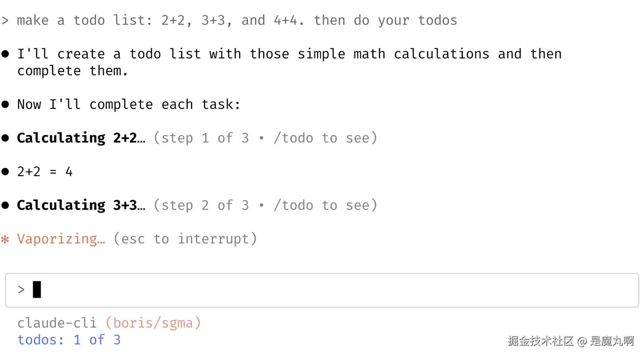Click the bullet before "I'll create a todo"
This screenshot has width=644, height=357.
pyautogui.click(x=5, y=54)
